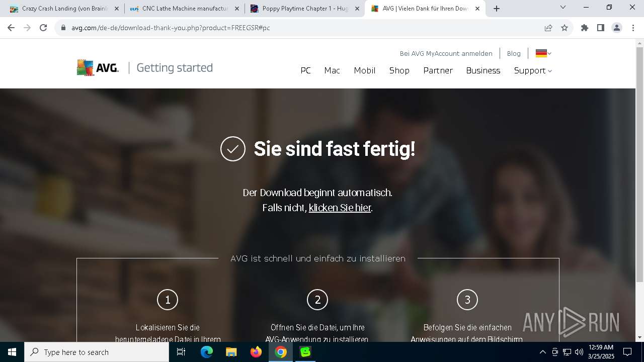Click step 2 'Öffnen Sie die Datei' text

point(317,327)
